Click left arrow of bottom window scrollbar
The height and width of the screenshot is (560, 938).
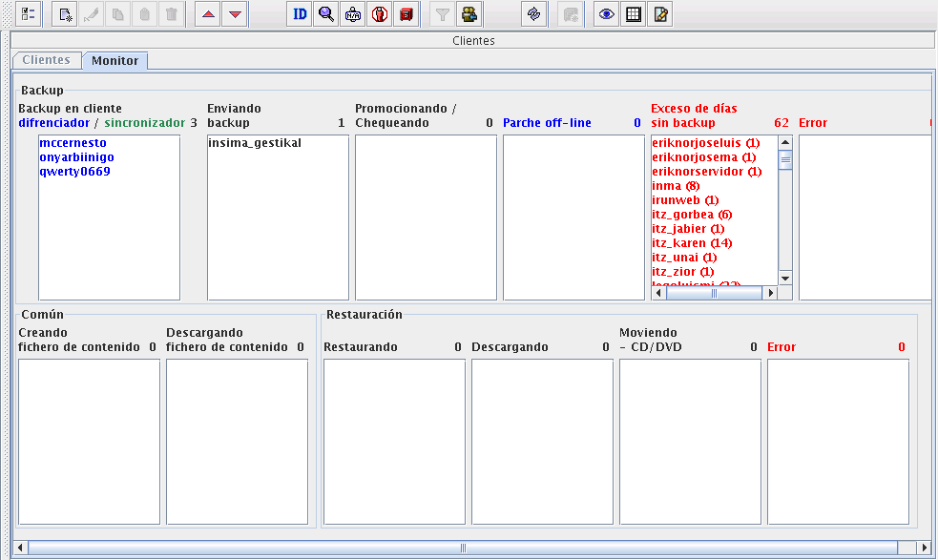pos(20,548)
